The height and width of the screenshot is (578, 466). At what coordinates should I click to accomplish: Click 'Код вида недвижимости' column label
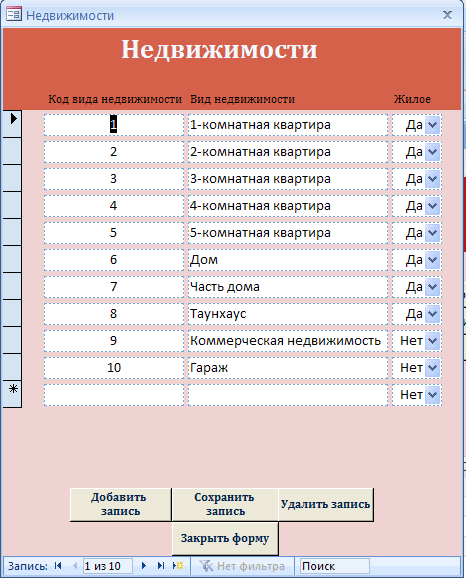(115, 99)
